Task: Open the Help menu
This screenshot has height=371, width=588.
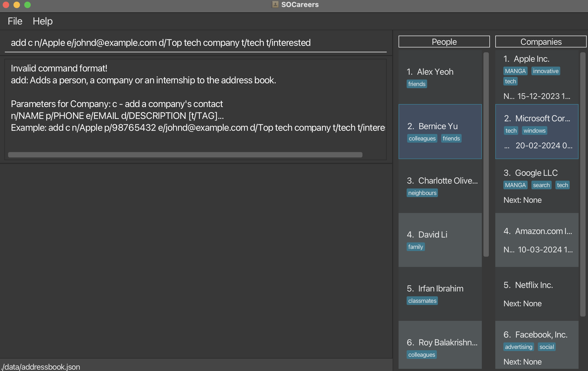Action: [43, 21]
